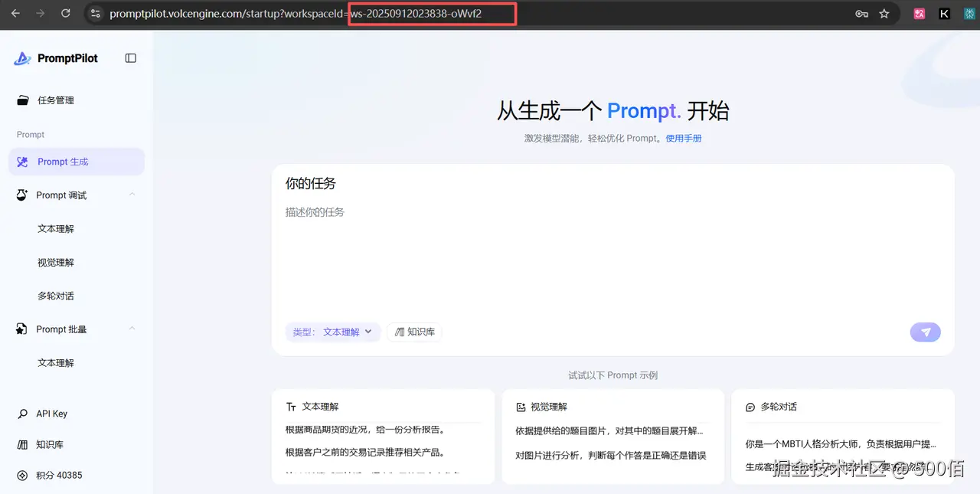Toggle the sidebar collapse control
Viewport: 980px width, 494px height.
[x=130, y=57]
